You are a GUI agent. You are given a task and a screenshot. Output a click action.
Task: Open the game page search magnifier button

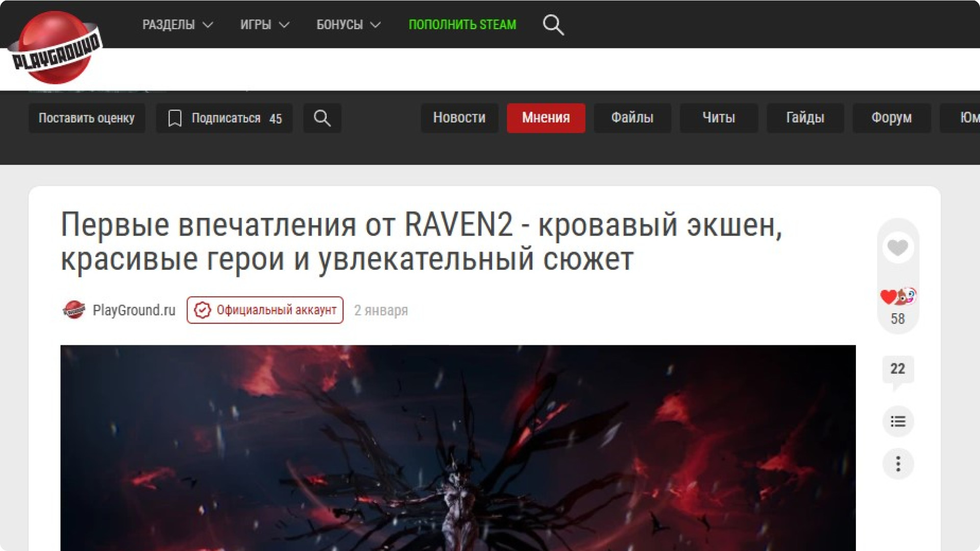coord(322,118)
